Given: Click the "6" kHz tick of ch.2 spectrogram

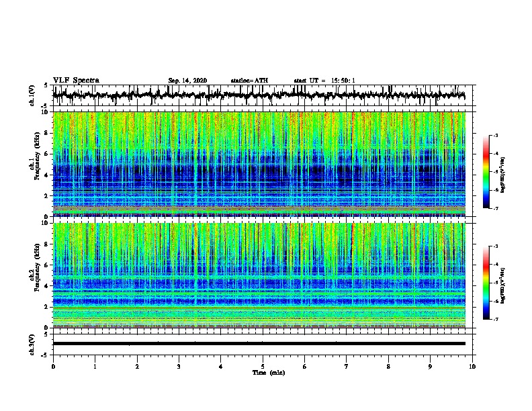Looking at the screenshot, I should coord(47,265).
